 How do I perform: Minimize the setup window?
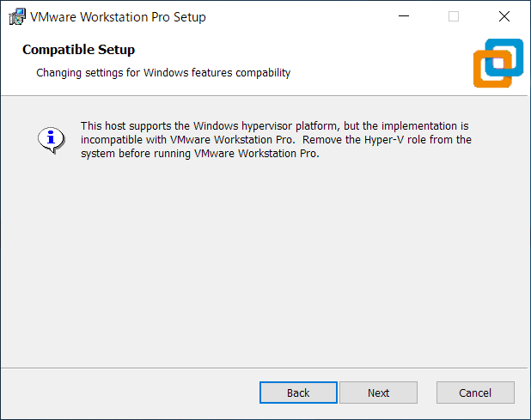pyautogui.click(x=404, y=16)
